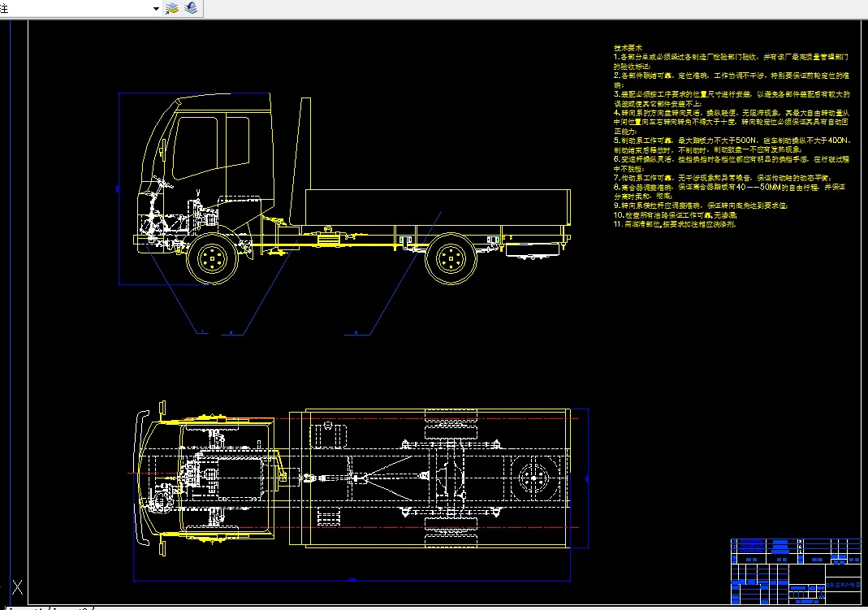Select the front wheel in side view
This screenshot has height=610, width=868.
[212, 258]
